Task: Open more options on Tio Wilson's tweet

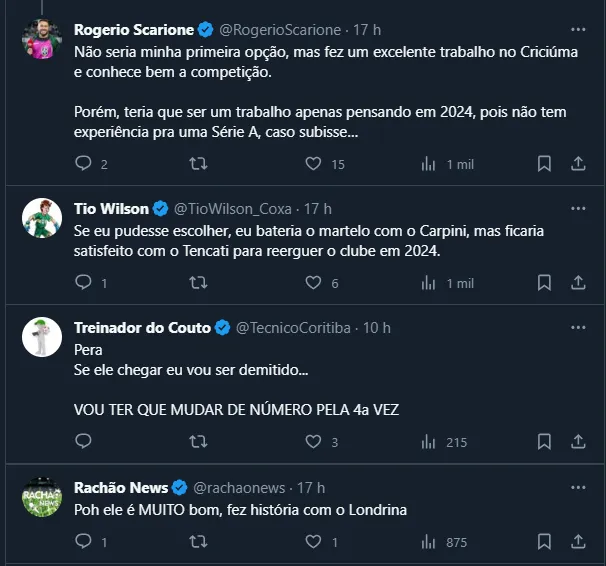Action: click(x=578, y=209)
